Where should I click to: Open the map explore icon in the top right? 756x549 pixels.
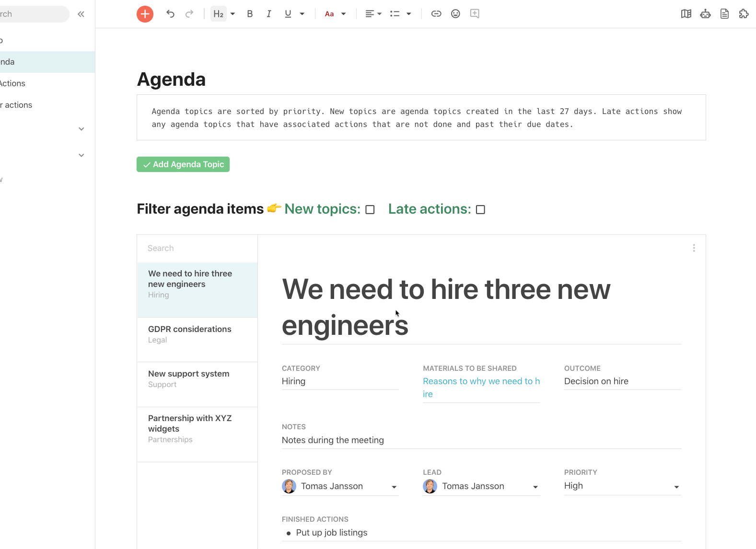point(686,14)
